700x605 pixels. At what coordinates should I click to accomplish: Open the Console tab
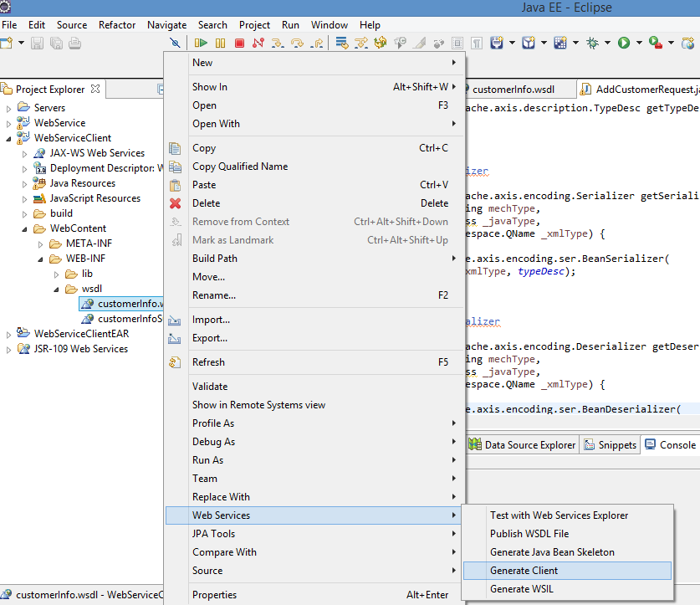pyautogui.click(x=671, y=445)
